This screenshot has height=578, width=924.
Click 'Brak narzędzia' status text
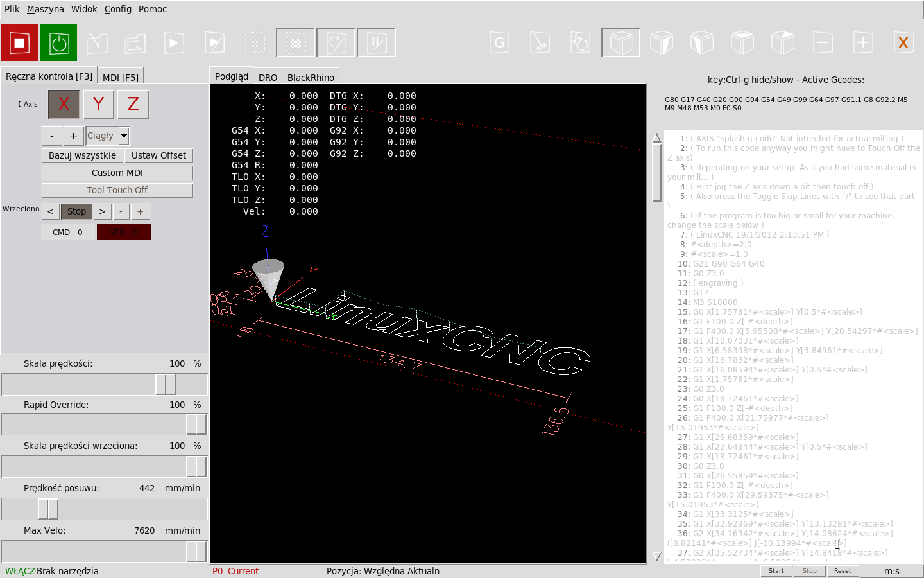click(67, 571)
